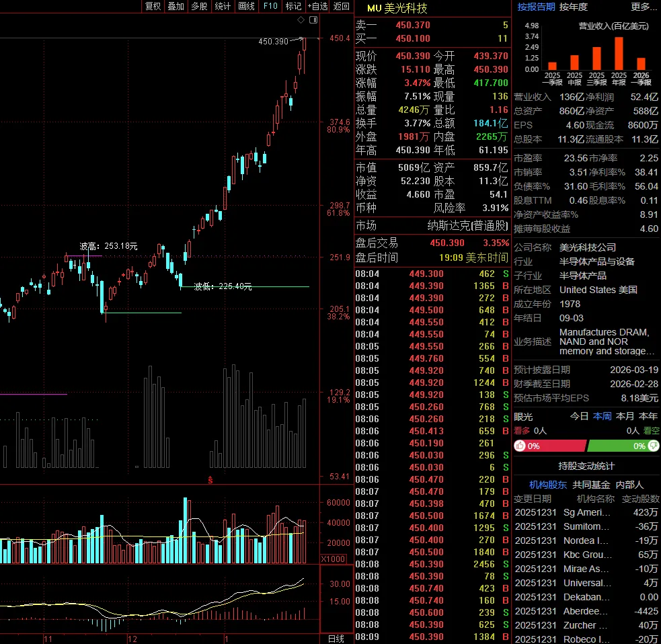Click the thumbs-up bullish vote icon
This screenshot has width=661, height=644.
(x=520, y=446)
